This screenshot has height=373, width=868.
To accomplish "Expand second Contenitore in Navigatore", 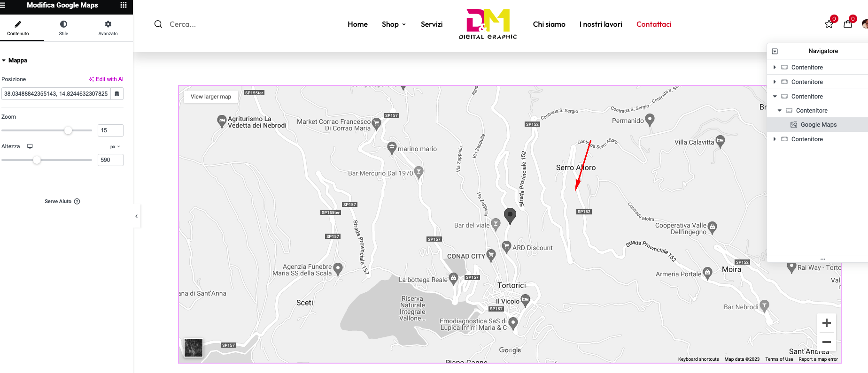I will pos(775,82).
